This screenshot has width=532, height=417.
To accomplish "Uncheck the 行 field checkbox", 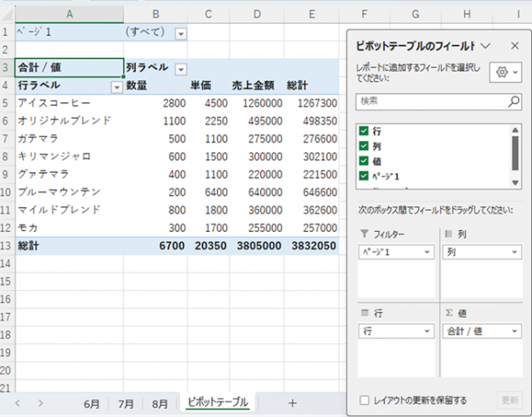I will coord(363,131).
